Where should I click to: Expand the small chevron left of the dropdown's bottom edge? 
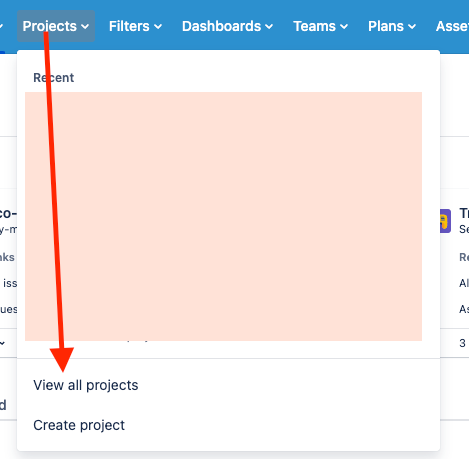click(2, 343)
